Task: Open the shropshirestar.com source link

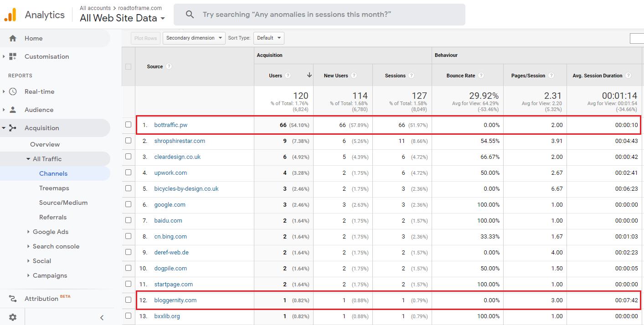Action: [x=180, y=141]
